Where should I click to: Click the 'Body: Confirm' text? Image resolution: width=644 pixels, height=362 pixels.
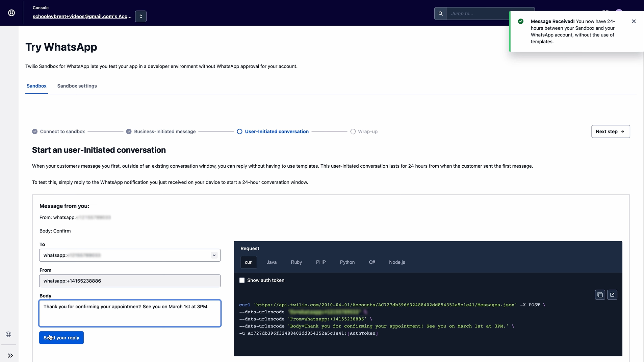(x=55, y=231)
